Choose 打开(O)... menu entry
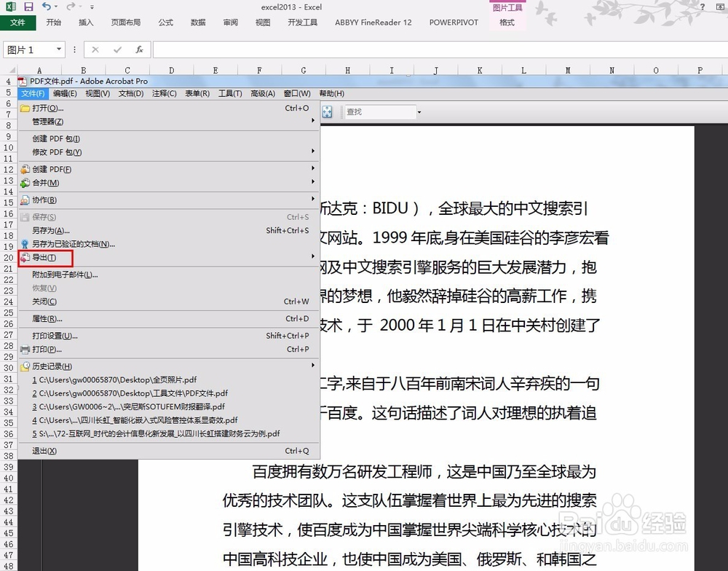The image size is (728, 571). pos(169,109)
